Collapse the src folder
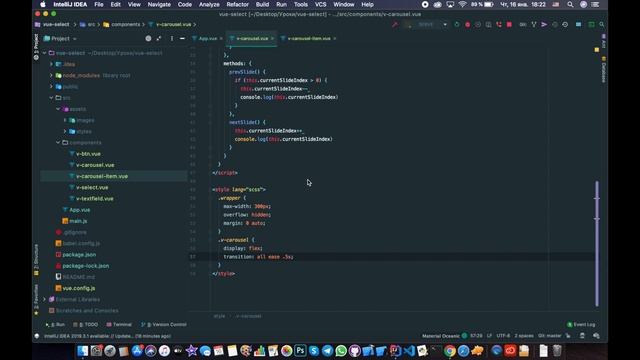The height and width of the screenshot is (360, 640). coord(51,98)
